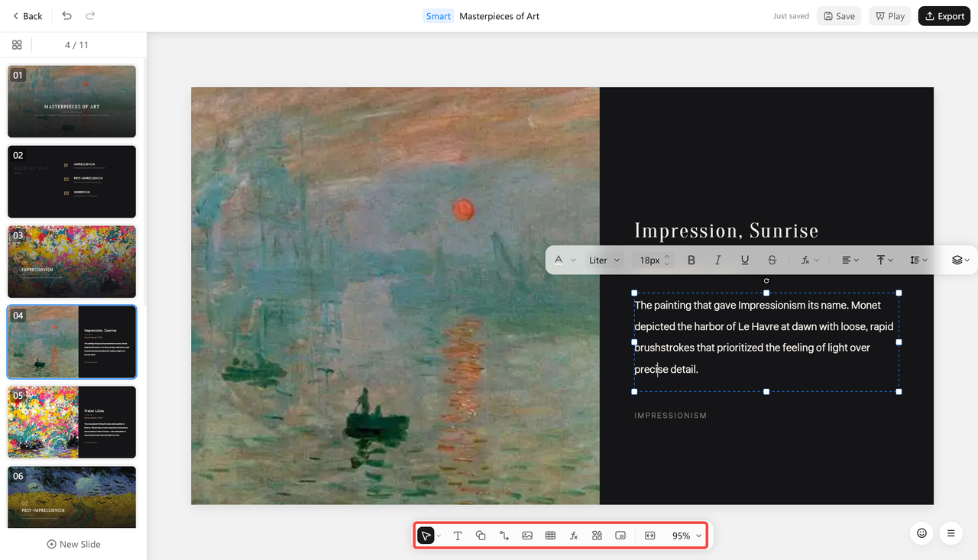The image size is (978, 560).
Task: Select slide 01 thumbnail
Action: coord(72,102)
